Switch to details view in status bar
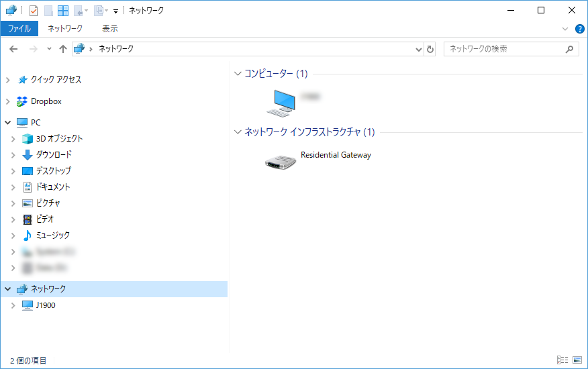The image size is (588, 369). (562, 360)
